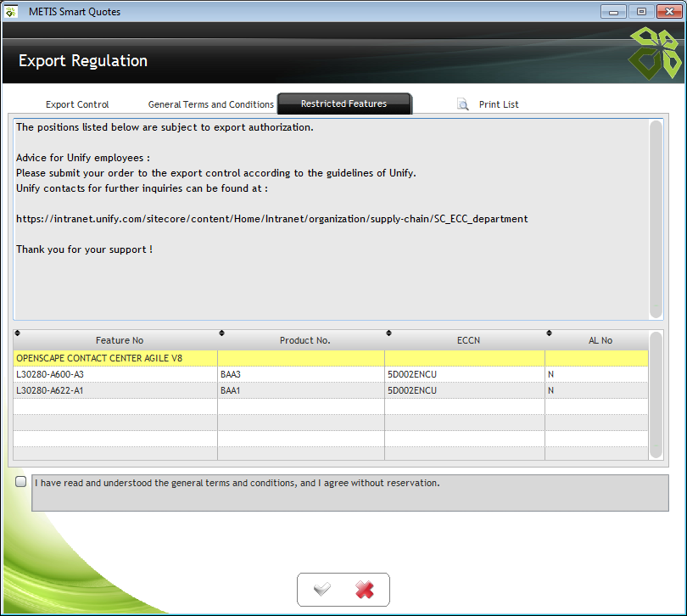Click the advice text area scrollbar
The width and height of the screenshot is (687, 616).
pyautogui.click(x=656, y=219)
